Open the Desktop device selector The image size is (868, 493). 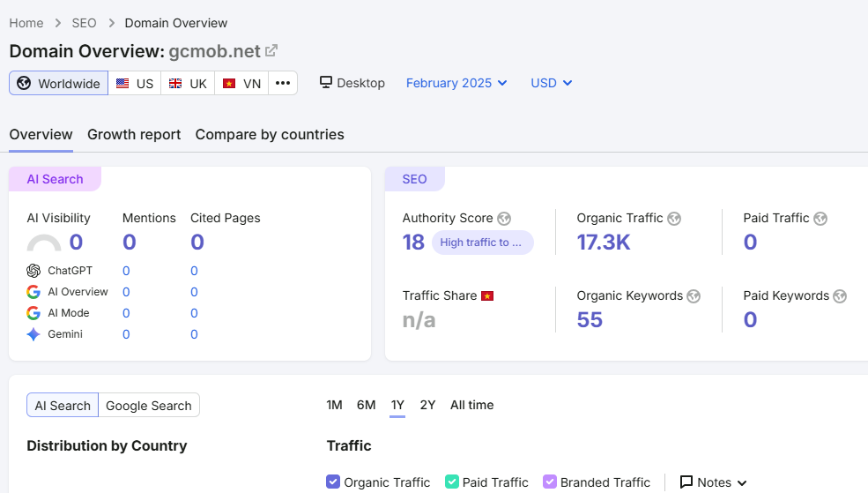pos(352,83)
